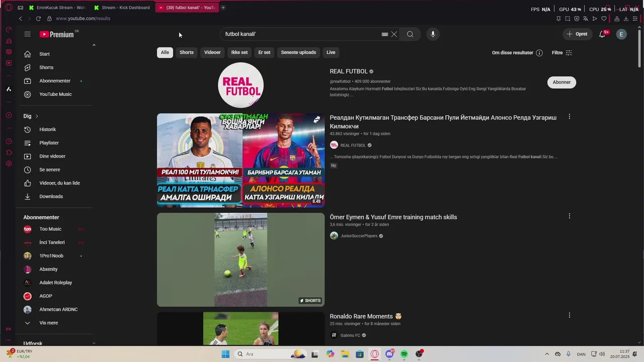
Task: Expand the Udforsk section chevron
Action: [x=94, y=343]
